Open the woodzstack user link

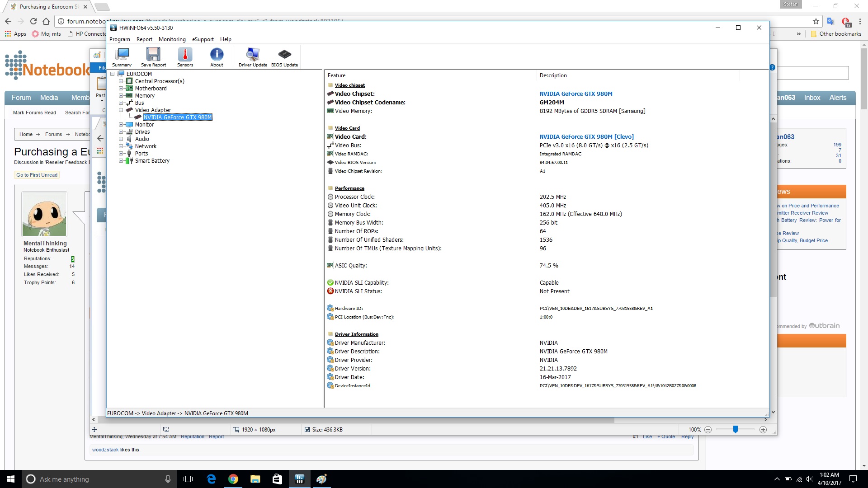(x=105, y=450)
